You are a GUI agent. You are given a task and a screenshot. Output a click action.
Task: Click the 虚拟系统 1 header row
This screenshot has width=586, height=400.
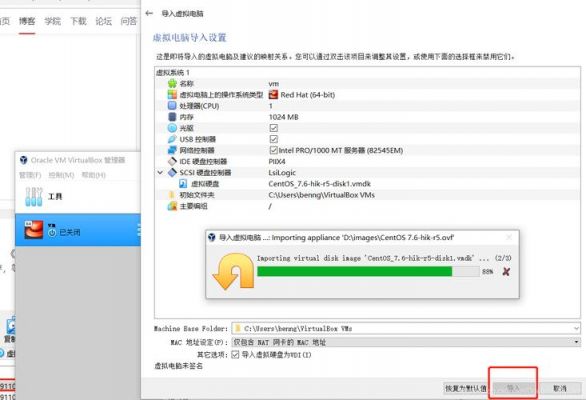tap(367, 73)
